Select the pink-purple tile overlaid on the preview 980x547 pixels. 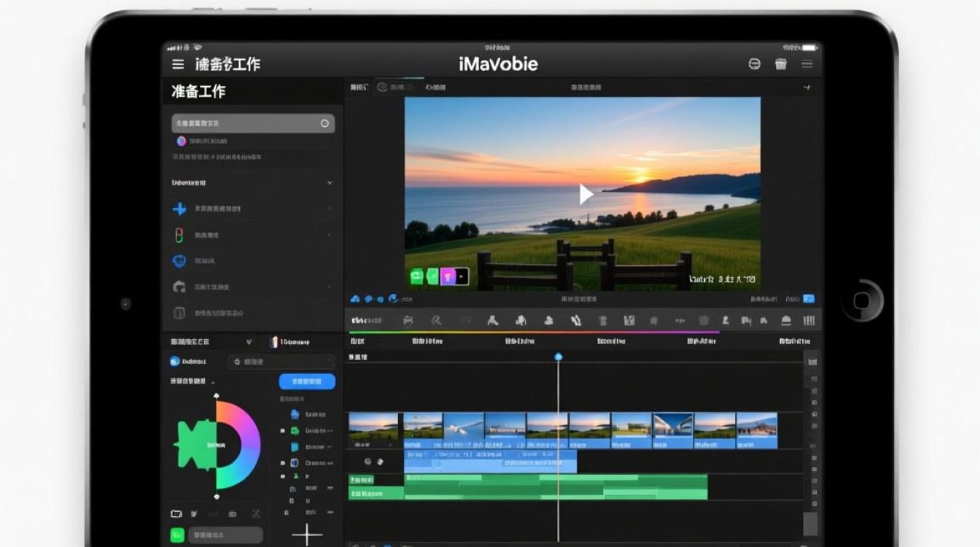pyautogui.click(x=448, y=276)
